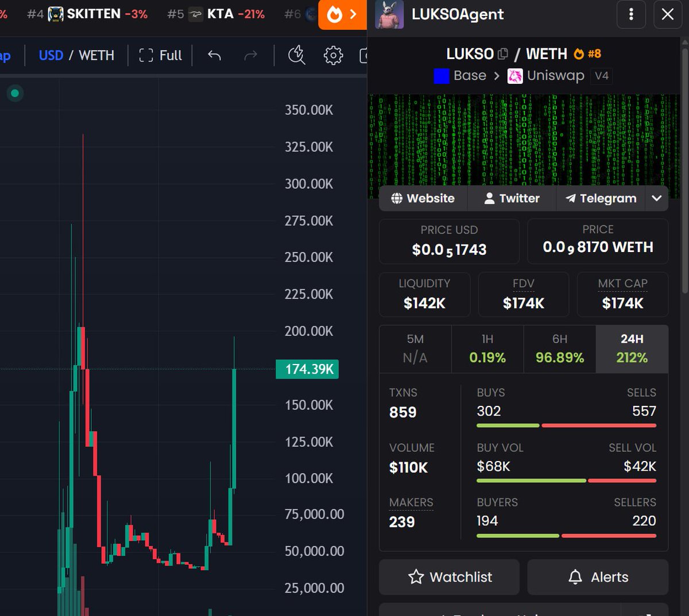The height and width of the screenshot is (616, 689).
Task: Switch chart to USD pricing
Action: pos(51,56)
